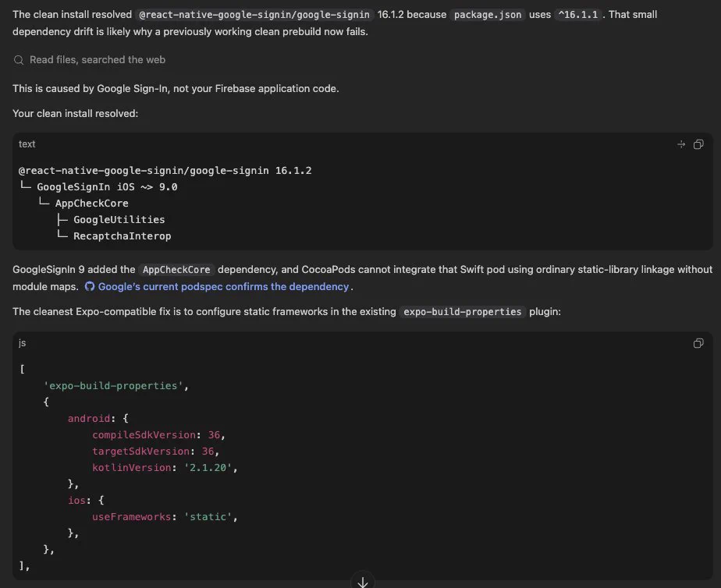Click the inline code 'expo-build-properties' in paragraph

tap(462, 312)
